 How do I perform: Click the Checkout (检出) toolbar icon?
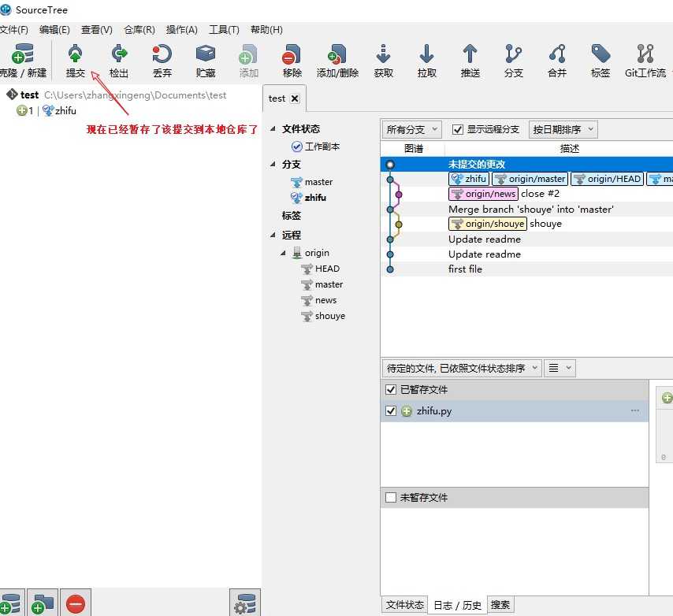coord(119,54)
